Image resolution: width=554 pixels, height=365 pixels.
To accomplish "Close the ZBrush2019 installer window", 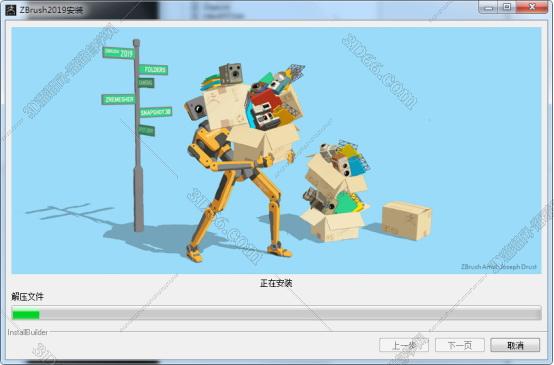I will coord(532,7).
